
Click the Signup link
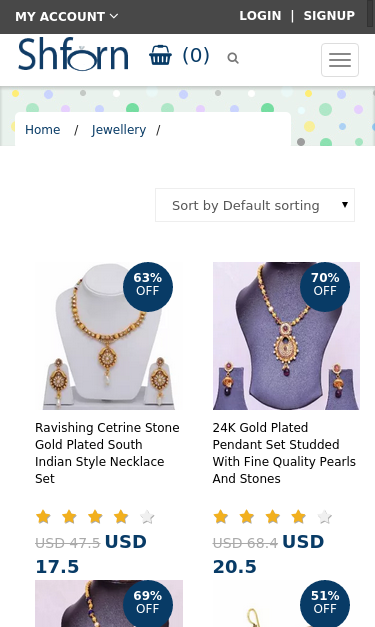point(329,16)
